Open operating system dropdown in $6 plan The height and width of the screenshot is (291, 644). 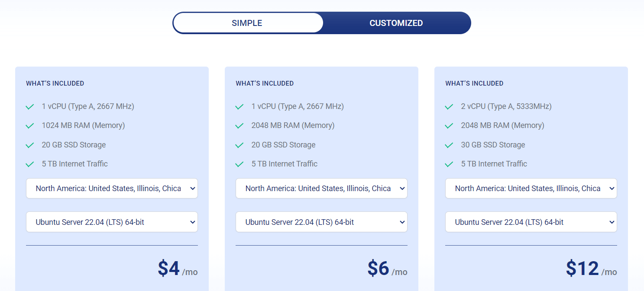tap(321, 222)
